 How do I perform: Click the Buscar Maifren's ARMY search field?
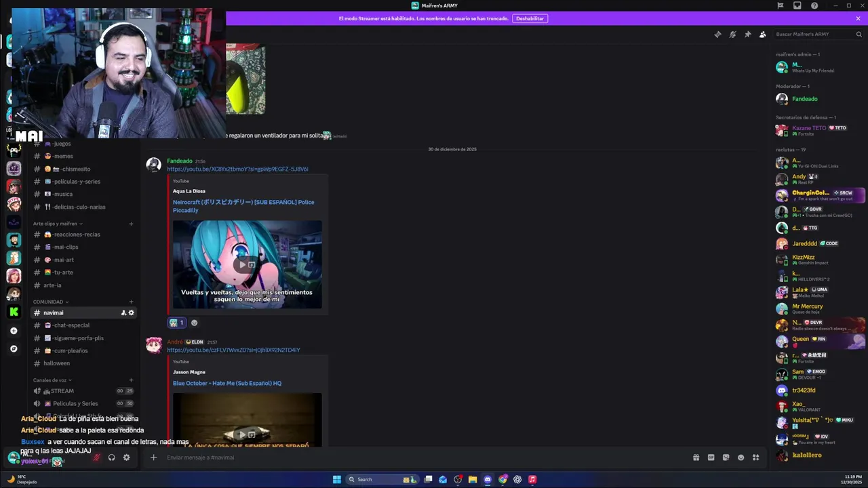[x=818, y=34]
